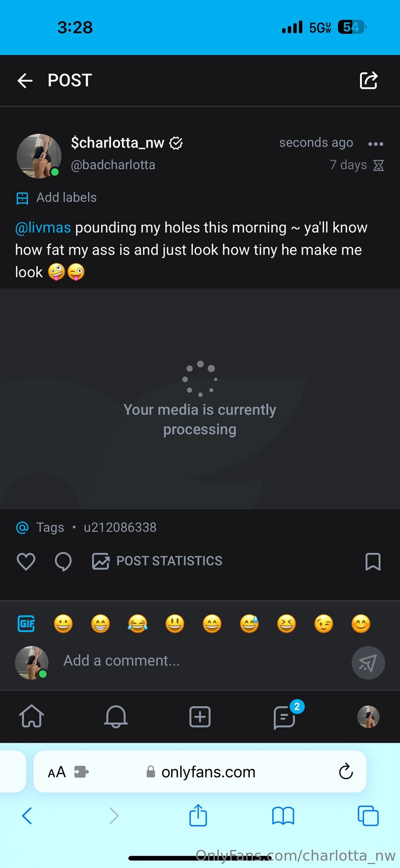The height and width of the screenshot is (868, 400).
Task: Open the notifications bell tab
Action: click(116, 716)
